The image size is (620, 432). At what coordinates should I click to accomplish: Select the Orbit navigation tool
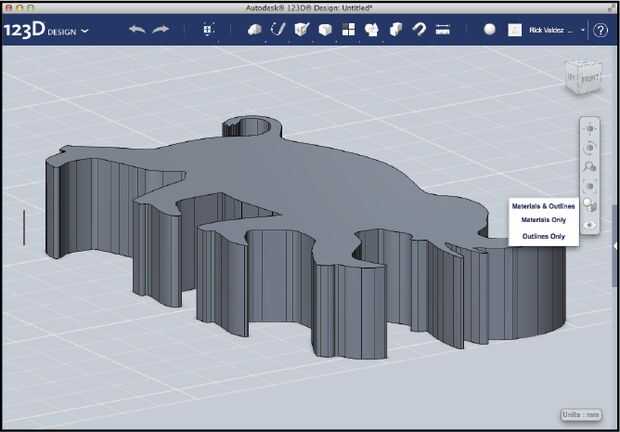tap(590, 148)
